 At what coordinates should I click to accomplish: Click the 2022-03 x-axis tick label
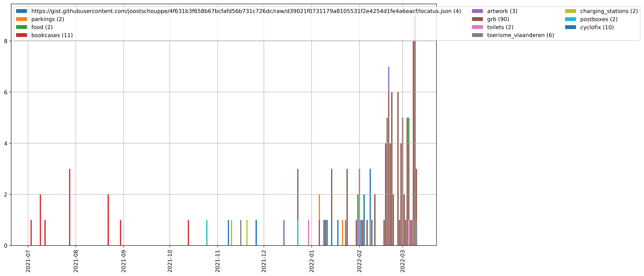pyautogui.click(x=403, y=261)
